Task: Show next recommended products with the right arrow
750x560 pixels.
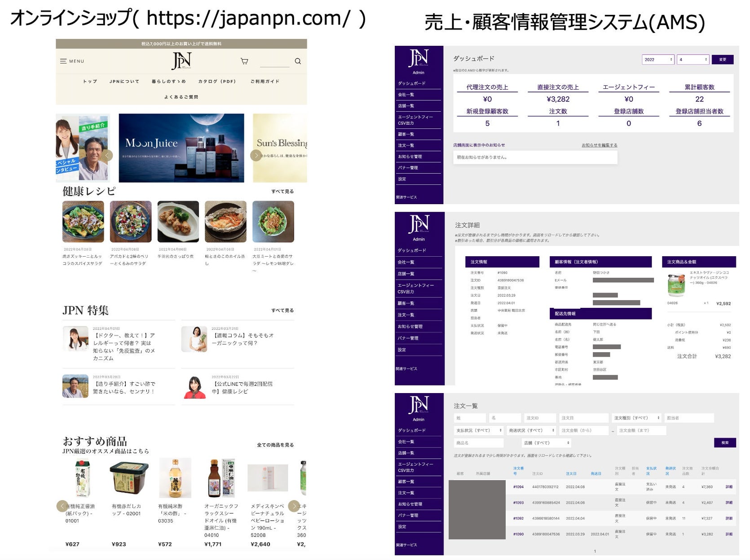Action: [x=294, y=506]
